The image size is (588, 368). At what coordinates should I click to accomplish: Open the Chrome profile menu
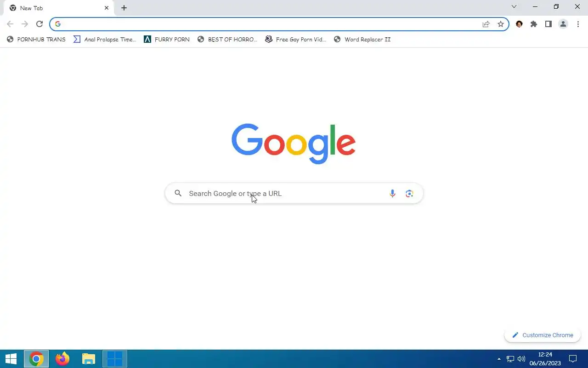coord(563,24)
